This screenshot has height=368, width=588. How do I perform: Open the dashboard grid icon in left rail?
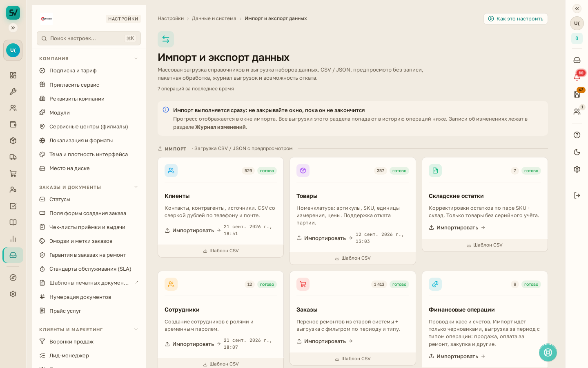click(x=13, y=75)
